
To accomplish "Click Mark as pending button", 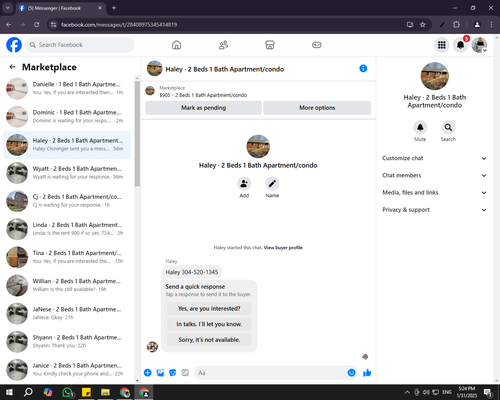I will [x=203, y=108].
